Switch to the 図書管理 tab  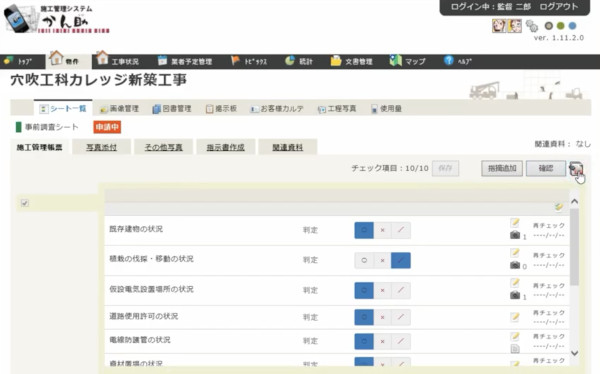click(x=172, y=109)
